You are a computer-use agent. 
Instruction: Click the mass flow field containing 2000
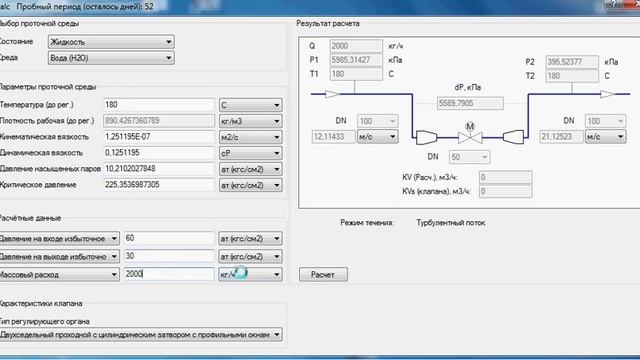click(169, 274)
